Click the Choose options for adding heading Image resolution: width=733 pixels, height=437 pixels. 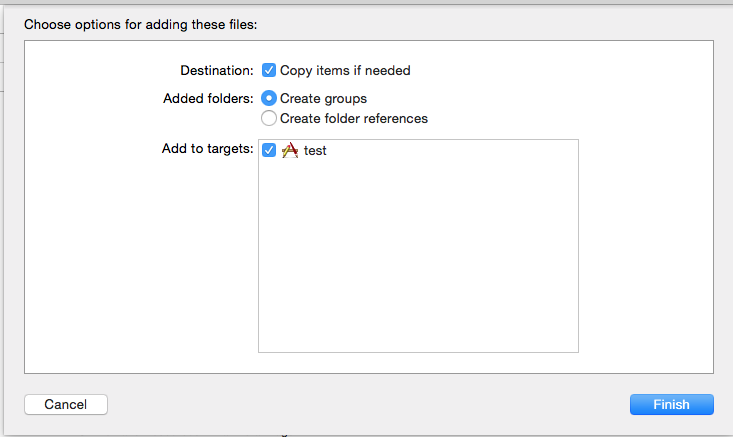pos(141,24)
